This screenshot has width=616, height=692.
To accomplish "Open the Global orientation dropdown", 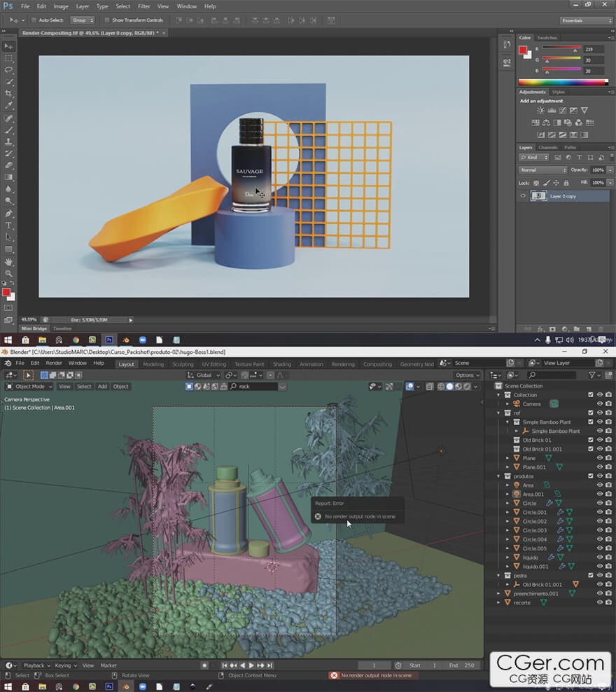I will click(x=203, y=375).
